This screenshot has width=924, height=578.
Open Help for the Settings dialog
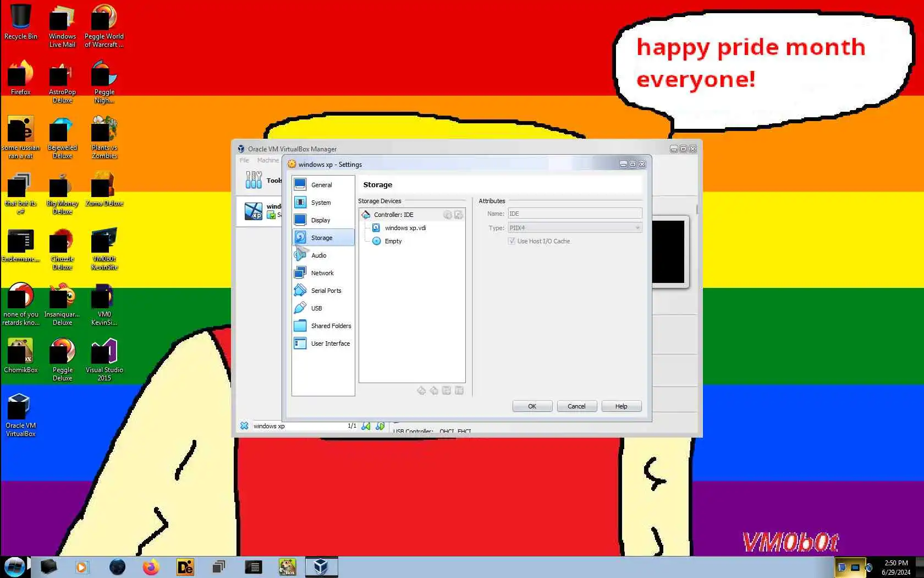coord(621,406)
